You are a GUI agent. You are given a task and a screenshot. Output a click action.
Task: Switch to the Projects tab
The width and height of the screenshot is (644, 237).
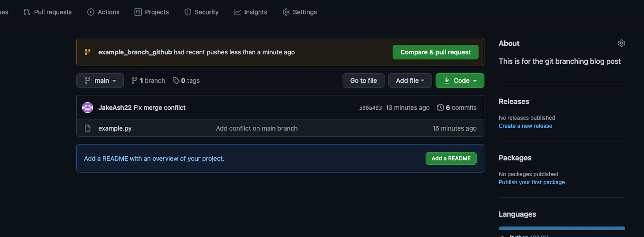pos(152,12)
